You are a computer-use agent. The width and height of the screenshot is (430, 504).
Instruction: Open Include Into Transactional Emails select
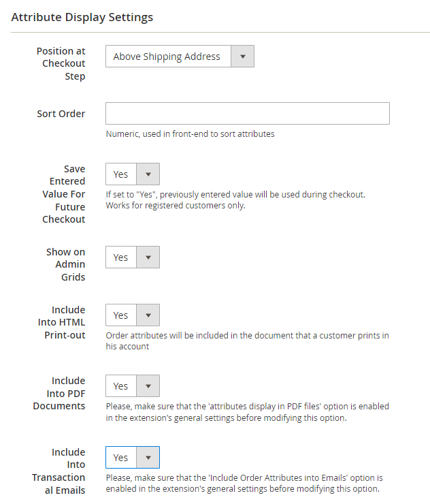[x=122, y=458]
